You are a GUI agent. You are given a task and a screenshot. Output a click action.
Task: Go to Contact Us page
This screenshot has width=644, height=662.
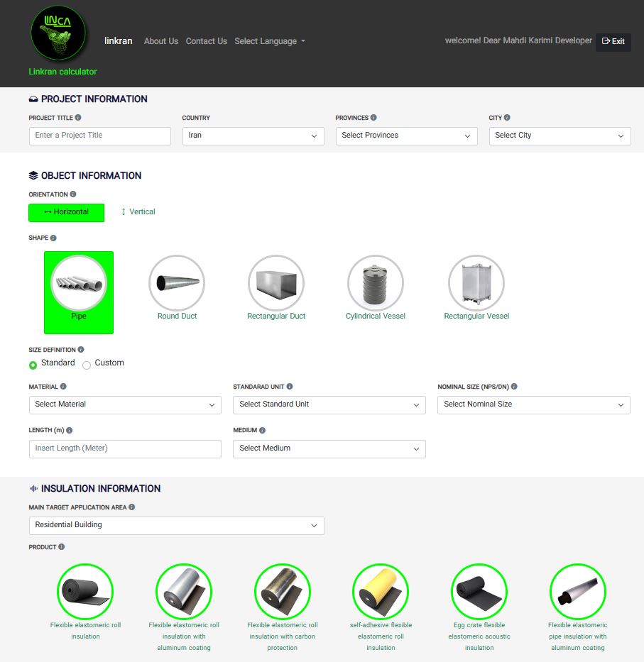pyautogui.click(x=206, y=41)
